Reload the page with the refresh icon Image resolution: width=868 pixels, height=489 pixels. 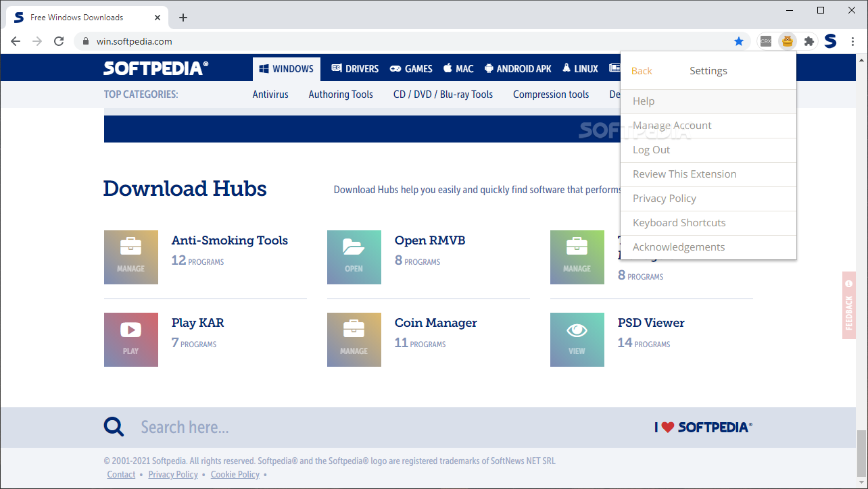[59, 41]
